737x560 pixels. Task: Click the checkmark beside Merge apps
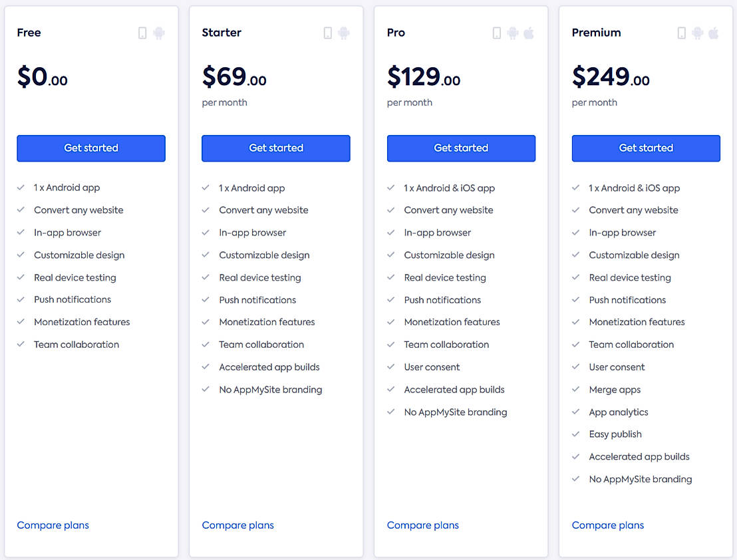point(576,390)
